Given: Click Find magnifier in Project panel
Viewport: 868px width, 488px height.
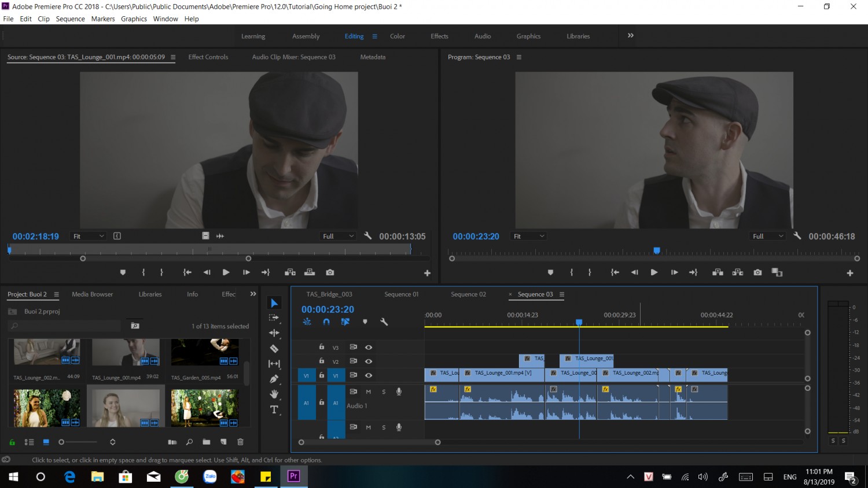Looking at the screenshot, I should tap(189, 442).
